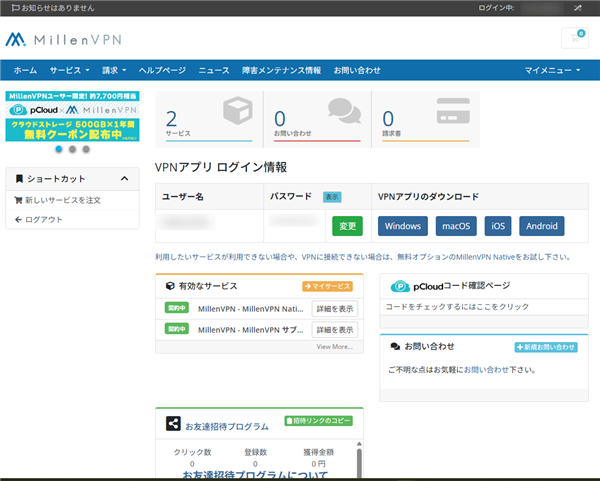Open the 請求 dropdown menu

tap(114, 70)
